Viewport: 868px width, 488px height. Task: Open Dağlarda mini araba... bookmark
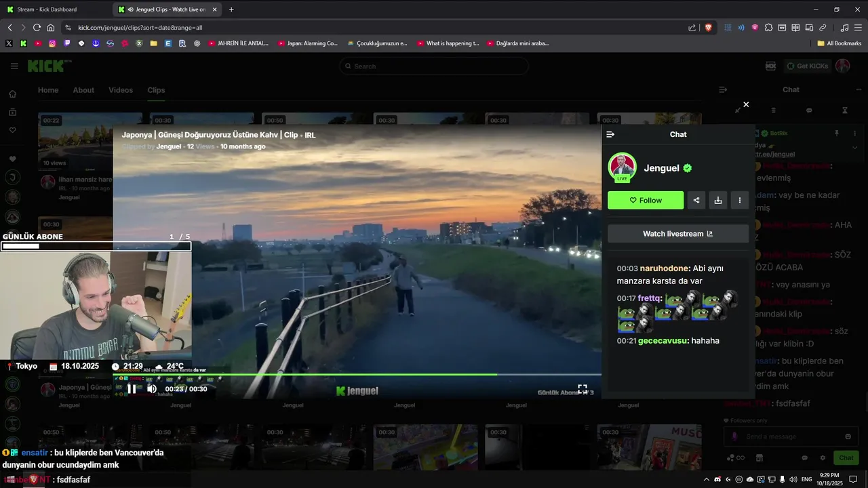pos(518,43)
